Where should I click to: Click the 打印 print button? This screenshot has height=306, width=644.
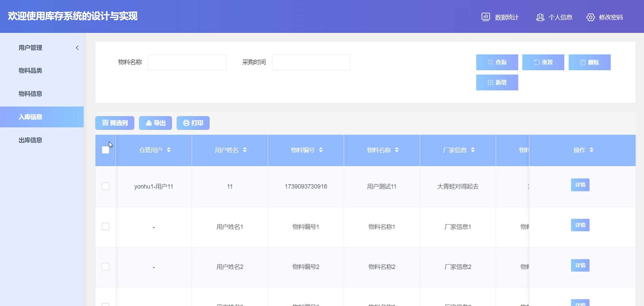pyautogui.click(x=193, y=123)
